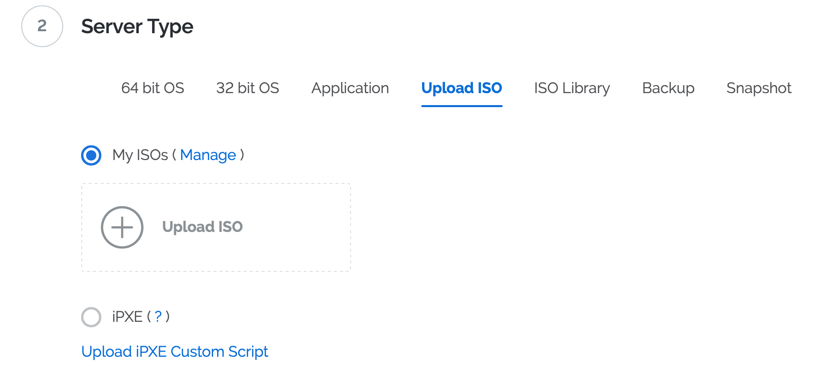Click empty area inside dashed upload box
The image size is (822, 372).
tap(299, 227)
